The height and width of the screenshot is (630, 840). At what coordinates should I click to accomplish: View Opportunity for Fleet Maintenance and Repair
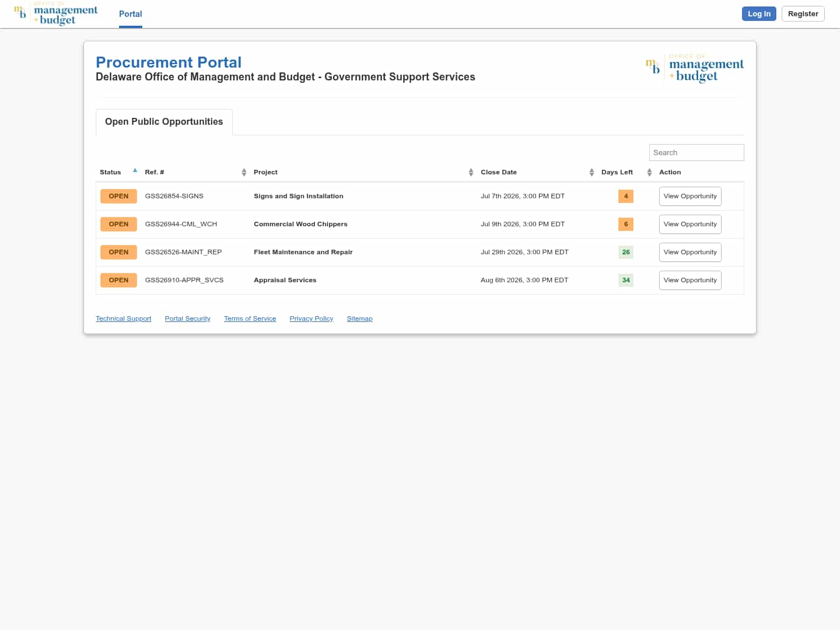(x=690, y=252)
